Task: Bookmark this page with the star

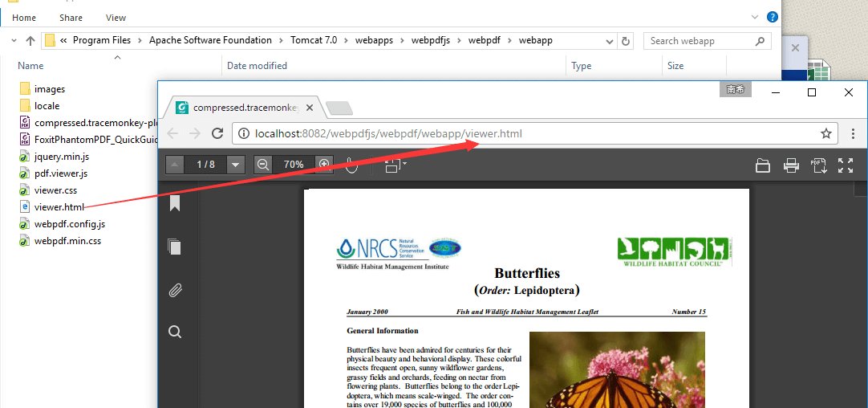Action: (x=826, y=133)
